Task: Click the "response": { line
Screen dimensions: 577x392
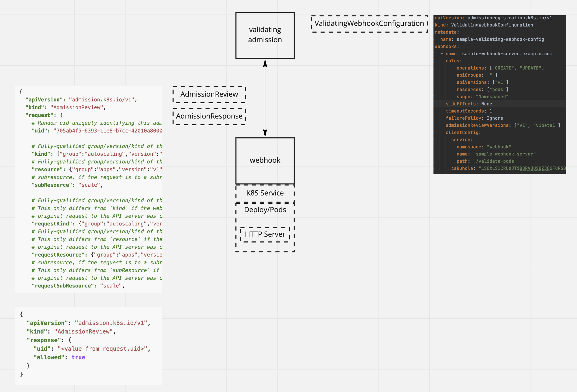Action: (49, 340)
